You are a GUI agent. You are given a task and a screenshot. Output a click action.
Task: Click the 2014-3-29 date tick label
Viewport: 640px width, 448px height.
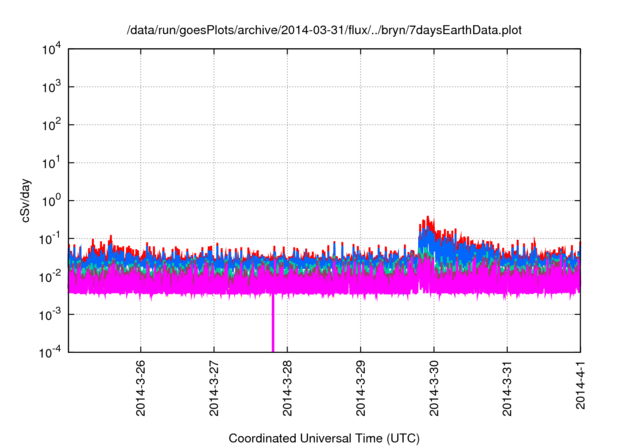(360, 388)
